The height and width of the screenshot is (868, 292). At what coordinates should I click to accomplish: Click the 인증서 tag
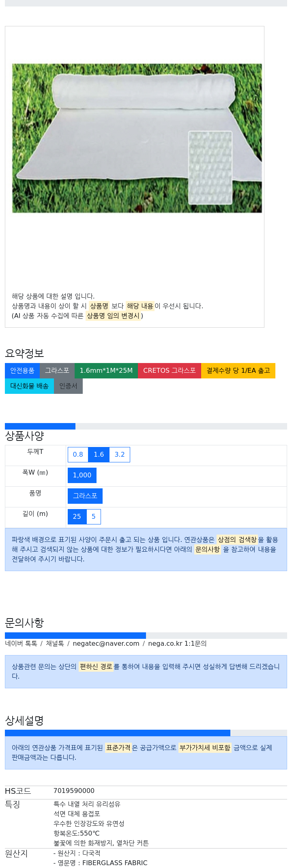coord(68,386)
